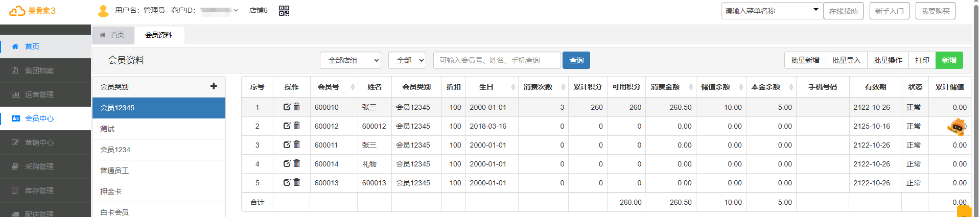The width and height of the screenshot is (980, 217).
Task: Click the blue 查询 search button
Action: [x=576, y=60]
